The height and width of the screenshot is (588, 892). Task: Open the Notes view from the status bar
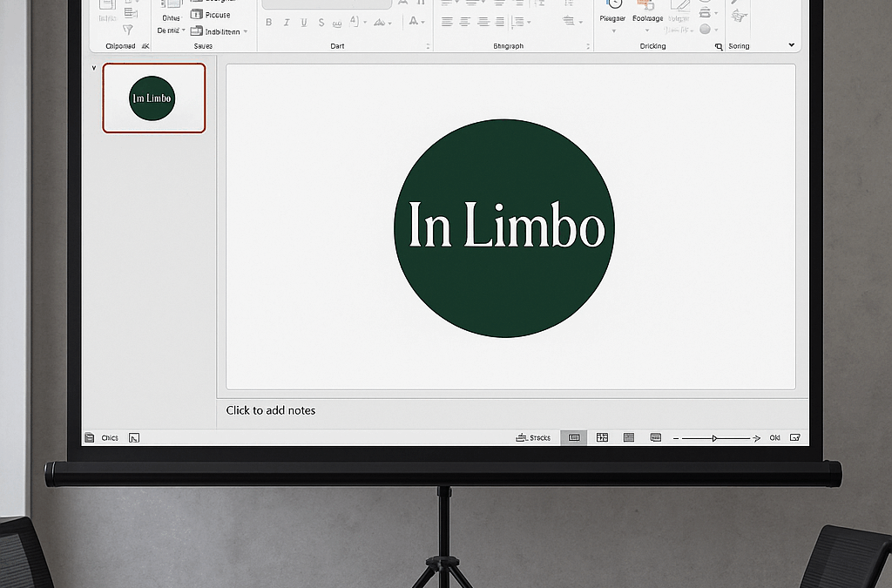click(x=534, y=437)
